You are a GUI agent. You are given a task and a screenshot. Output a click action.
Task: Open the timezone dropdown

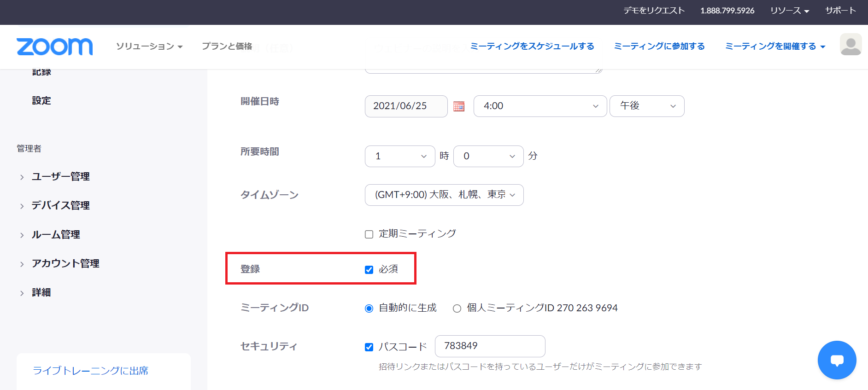point(444,195)
